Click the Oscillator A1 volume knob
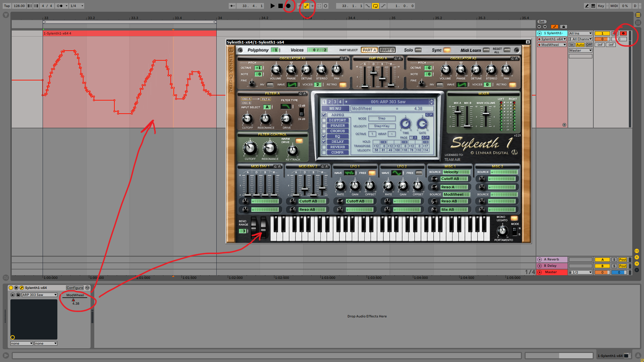The height and width of the screenshot is (362, 644). tap(276, 70)
